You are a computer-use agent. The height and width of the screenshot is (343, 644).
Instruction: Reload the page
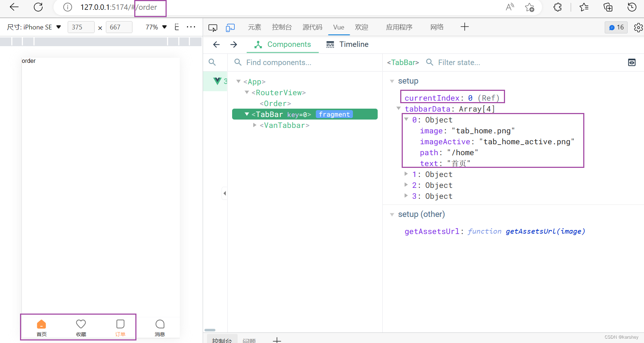pyautogui.click(x=38, y=7)
